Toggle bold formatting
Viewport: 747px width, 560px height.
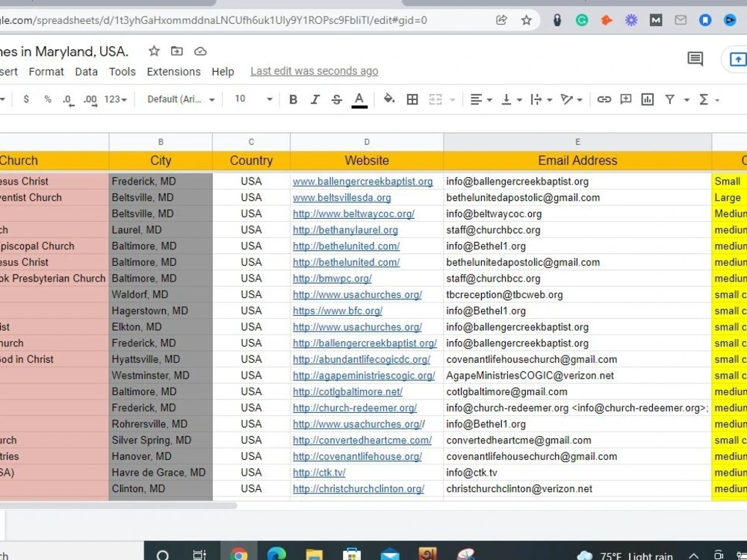[x=293, y=99]
